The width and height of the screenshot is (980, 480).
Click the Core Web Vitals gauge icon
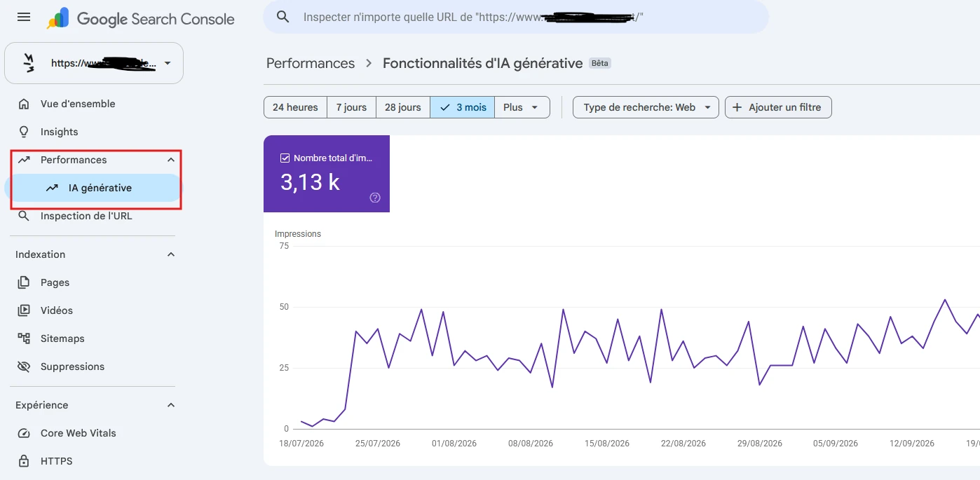point(24,433)
